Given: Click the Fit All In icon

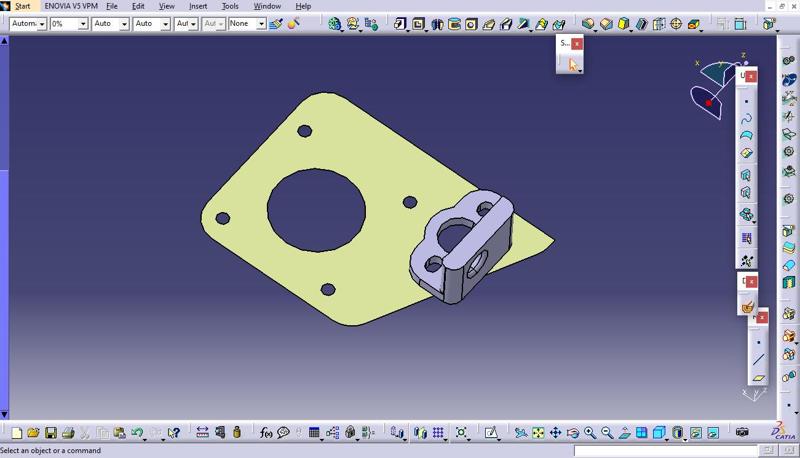Looking at the screenshot, I should (538, 433).
